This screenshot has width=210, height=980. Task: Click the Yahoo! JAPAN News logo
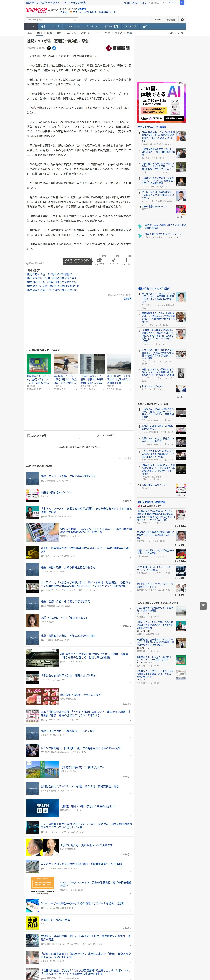click(42, 10)
